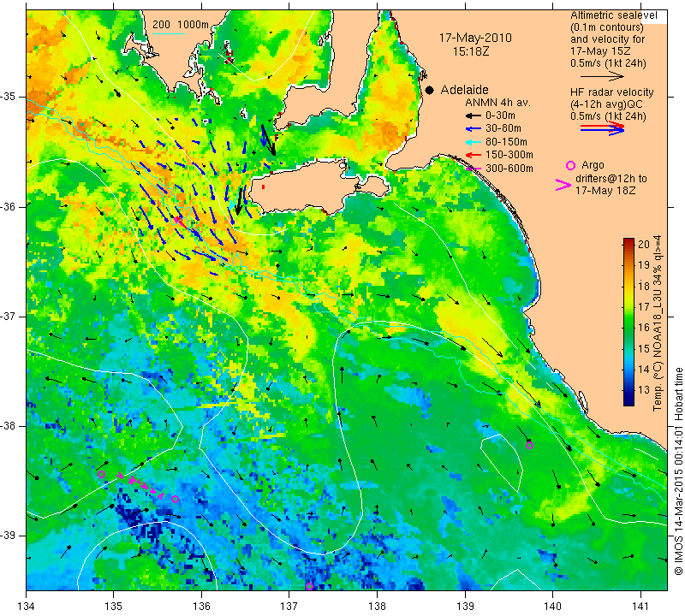Viewport: 685px width, 616px height.
Task: Click the temperature color bar at 13
Action: tap(628, 390)
